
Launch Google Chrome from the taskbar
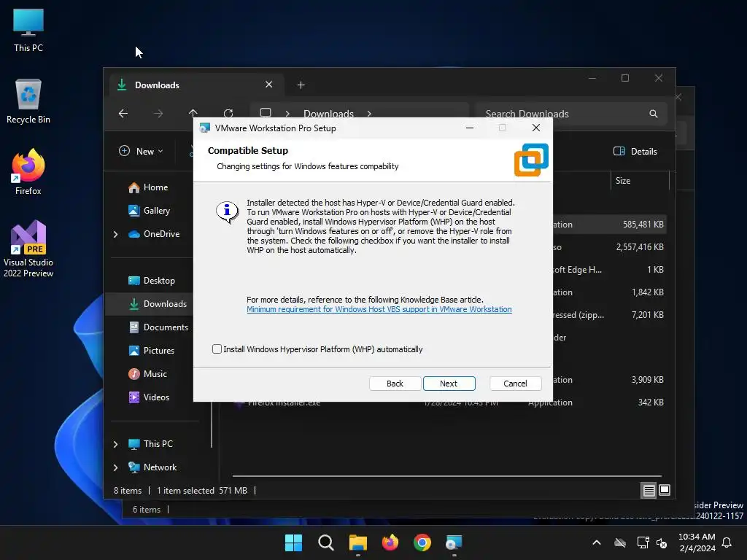pos(422,542)
